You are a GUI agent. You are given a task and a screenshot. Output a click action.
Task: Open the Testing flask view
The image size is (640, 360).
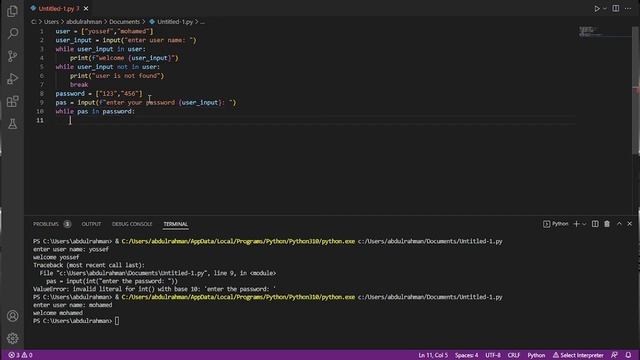point(12,124)
